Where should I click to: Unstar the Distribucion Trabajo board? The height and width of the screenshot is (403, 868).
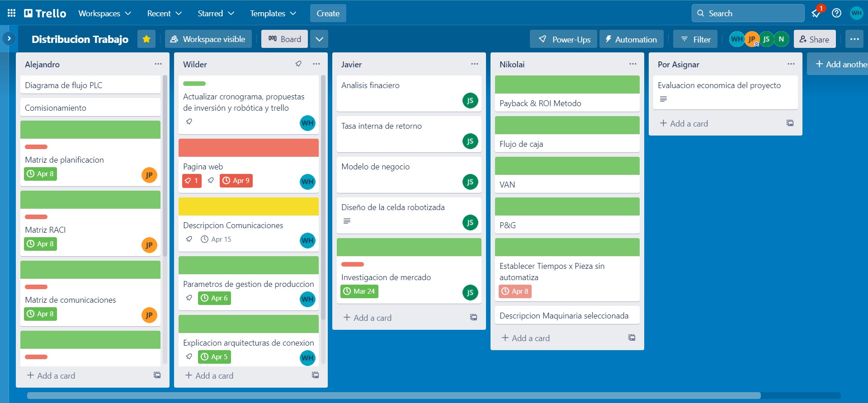click(146, 39)
